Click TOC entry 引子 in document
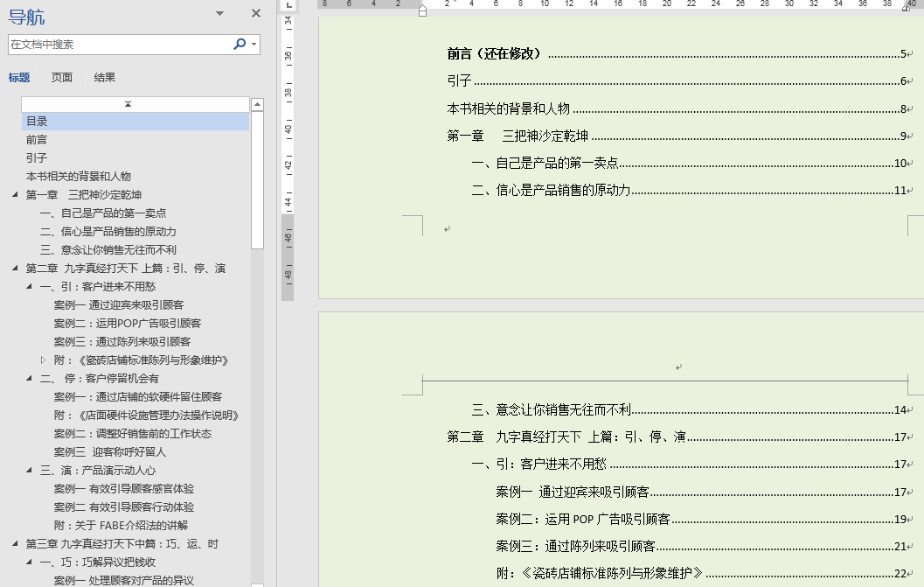This screenshot has width=924, height=587. pos(460,81)
